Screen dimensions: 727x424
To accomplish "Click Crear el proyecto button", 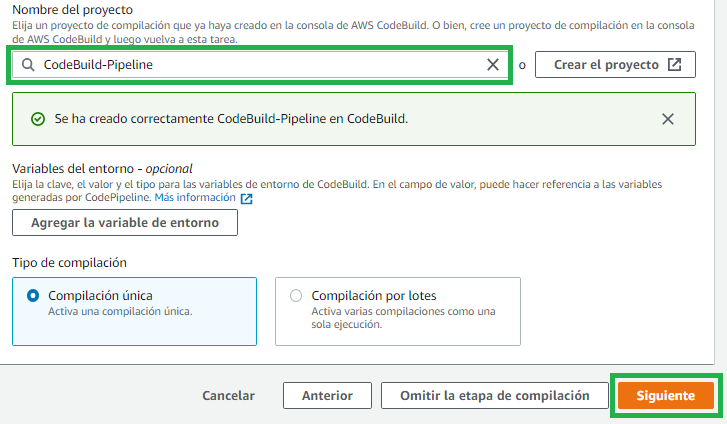I will 615,64.
